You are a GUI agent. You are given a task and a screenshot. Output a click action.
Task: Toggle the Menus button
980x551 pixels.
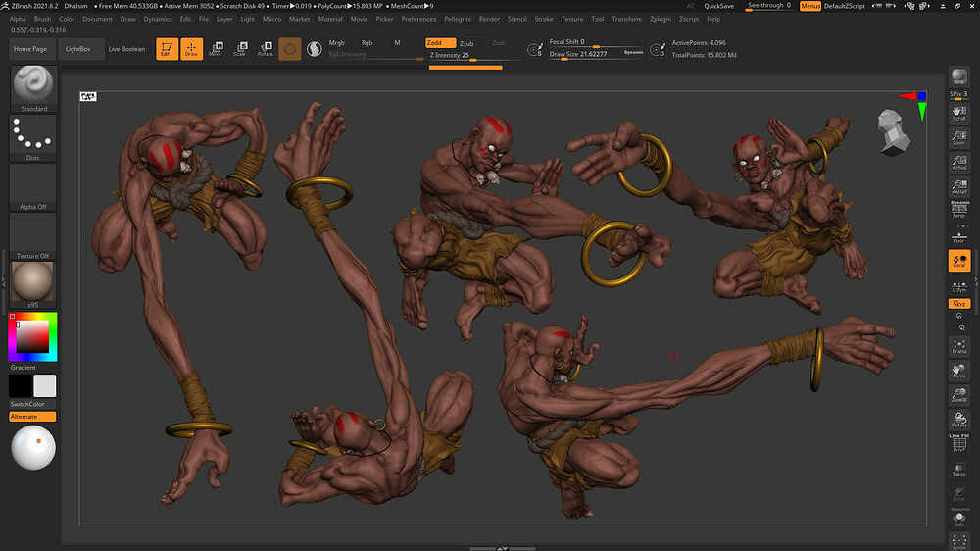[x=810, y=6]
